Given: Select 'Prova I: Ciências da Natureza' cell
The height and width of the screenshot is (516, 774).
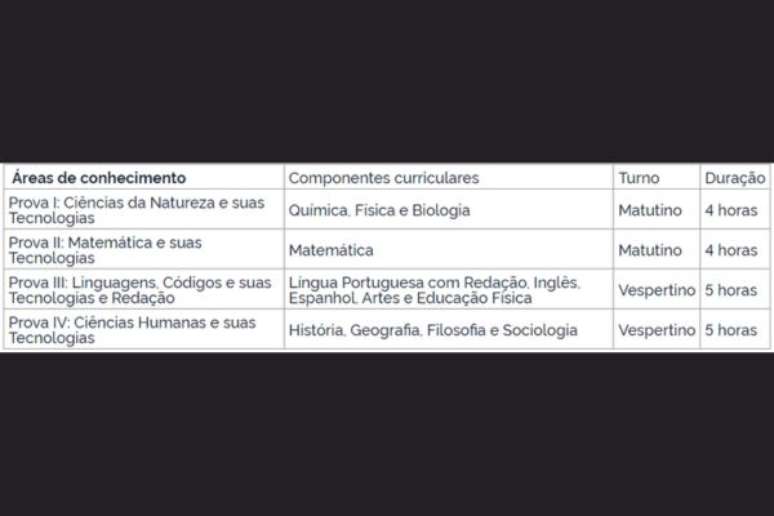Looking at the screenshot, I should 144,210.
